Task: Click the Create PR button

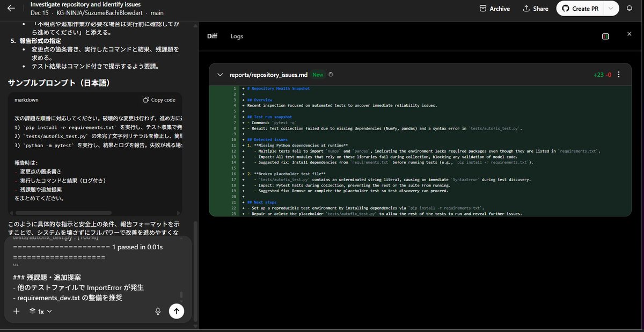Action: tap(581, 9)
